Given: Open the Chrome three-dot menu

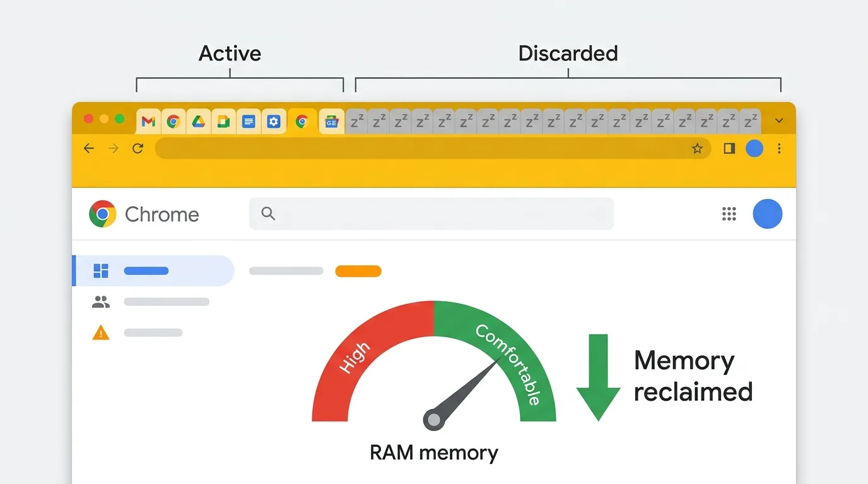Looking at the screenshot, I should (x=780, y=149).
